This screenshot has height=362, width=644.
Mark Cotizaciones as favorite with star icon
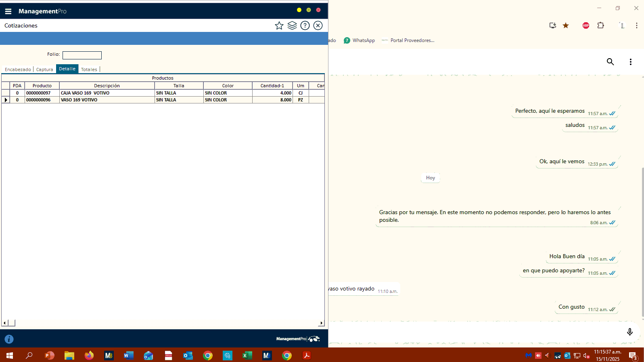click(279, 26)
